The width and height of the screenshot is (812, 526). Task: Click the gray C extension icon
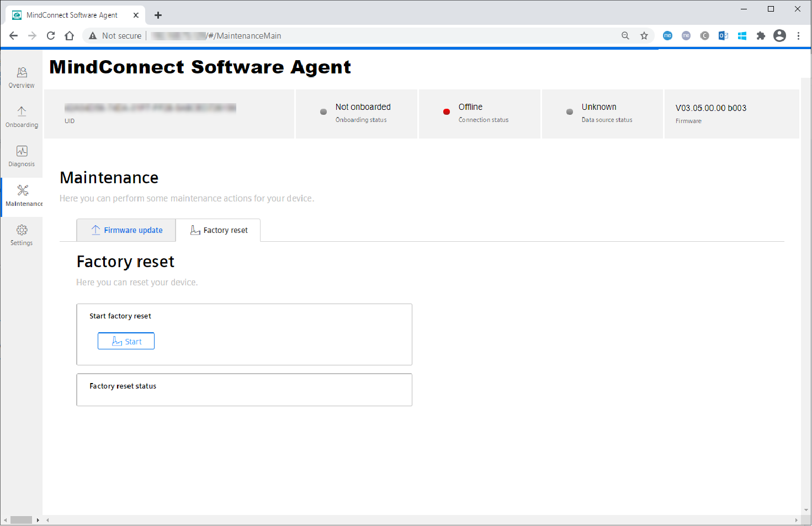(x=704, y=36)
